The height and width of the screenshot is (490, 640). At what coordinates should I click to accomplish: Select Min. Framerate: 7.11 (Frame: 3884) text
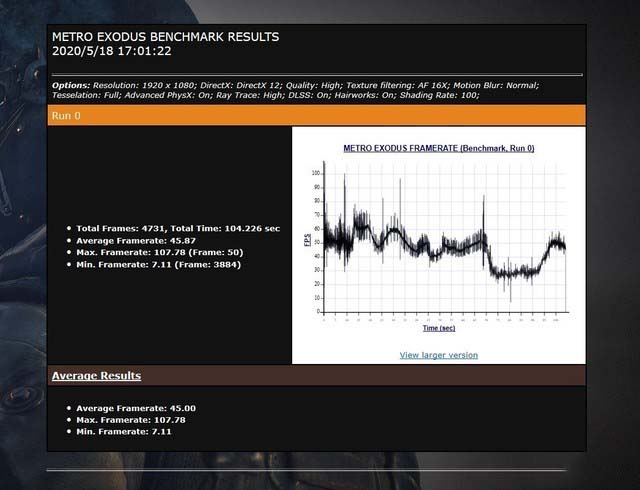pyautogui.click(x=158, y=265)
